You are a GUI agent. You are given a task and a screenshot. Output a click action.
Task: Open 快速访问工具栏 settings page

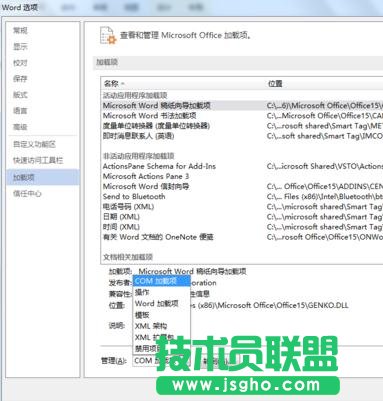(x=38, y=160)
